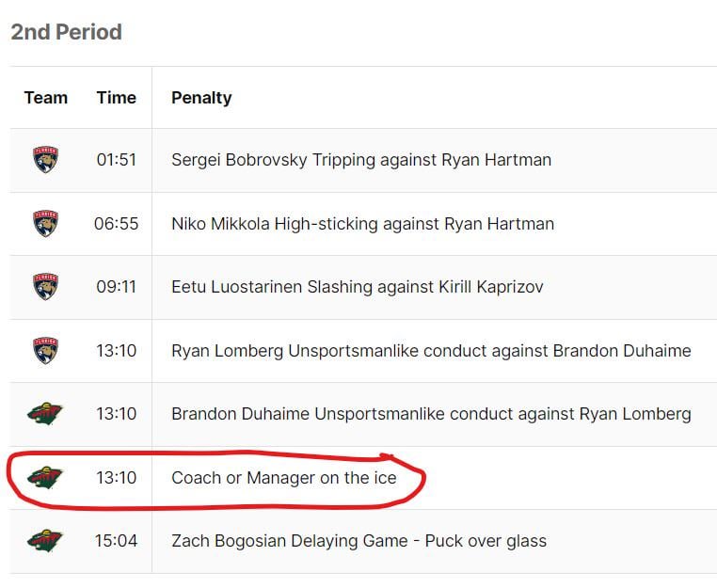Open the Zach Bogosian Delaying Game penalty
This screenshot has height=588, width=717.
point(358,541)
